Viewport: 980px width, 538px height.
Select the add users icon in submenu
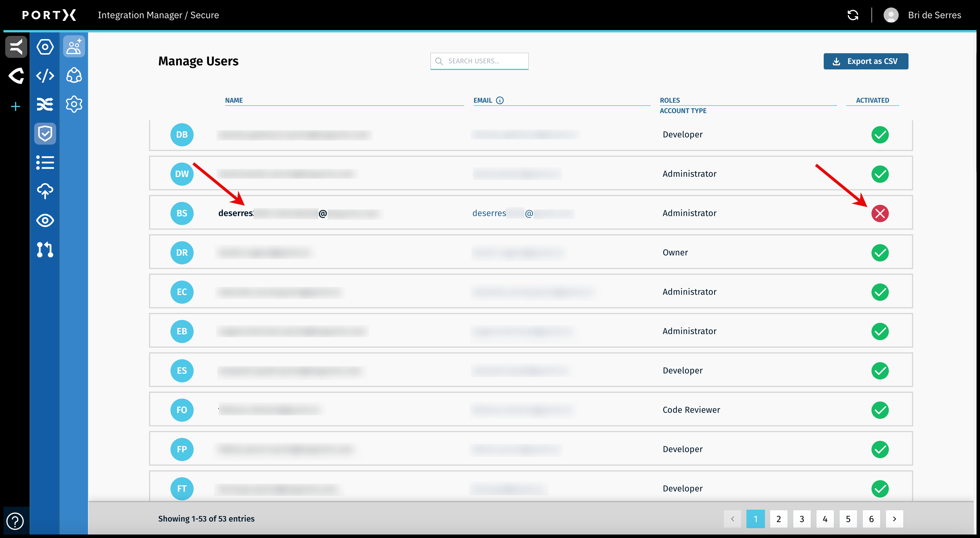[74, 47]
